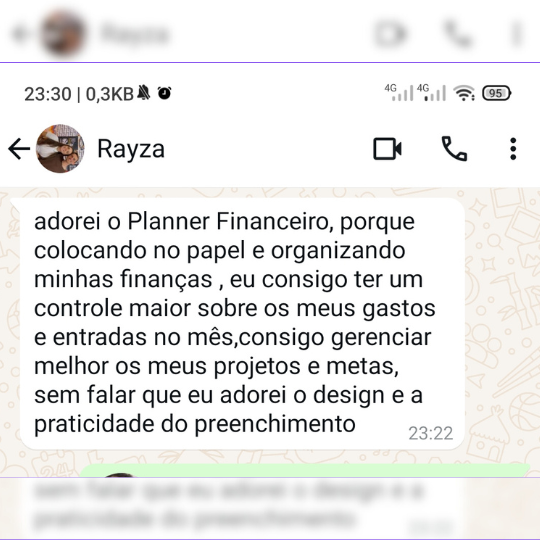
Task: Tap the battery indicator showing 95
Action: click(x=497, y=93)
